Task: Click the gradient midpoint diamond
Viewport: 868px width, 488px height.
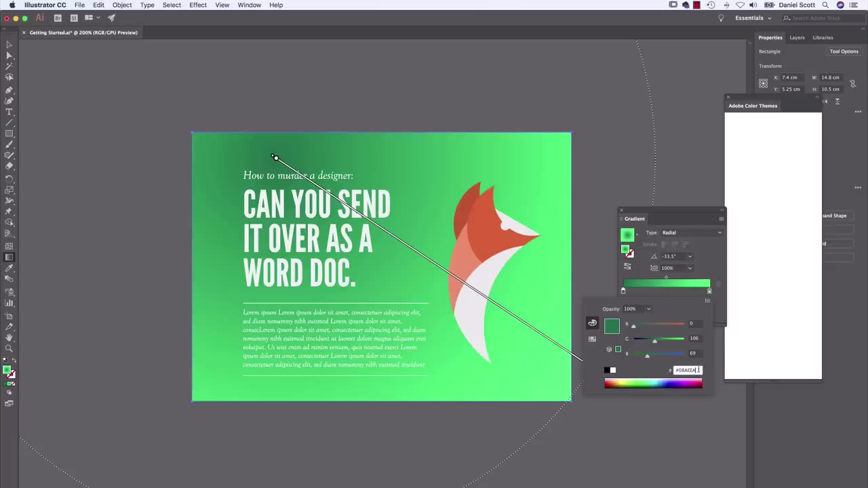Action: 666,277
